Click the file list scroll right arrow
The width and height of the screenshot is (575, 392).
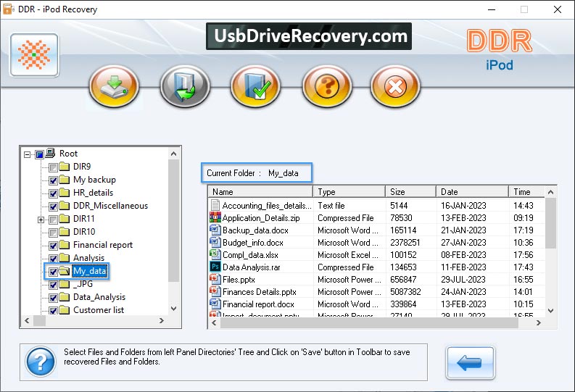pos(538,322)
